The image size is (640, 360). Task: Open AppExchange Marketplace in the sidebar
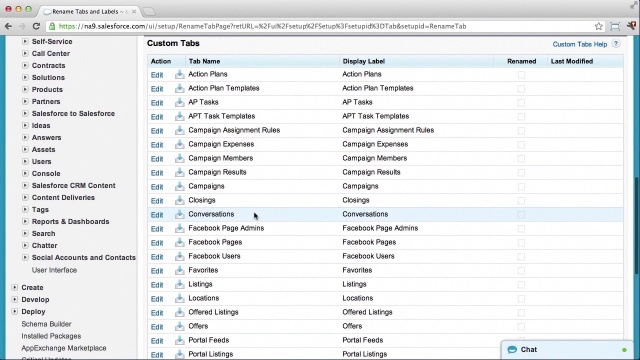pos(64,348)
